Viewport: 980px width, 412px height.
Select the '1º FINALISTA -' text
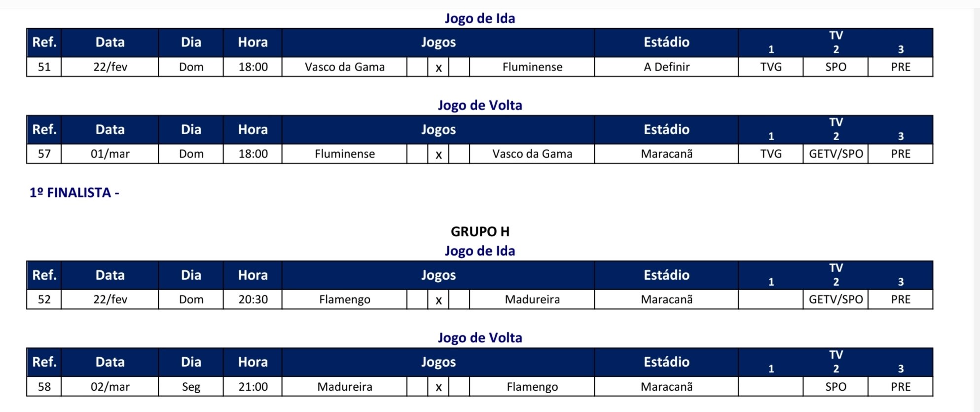[x=74, y=192]
